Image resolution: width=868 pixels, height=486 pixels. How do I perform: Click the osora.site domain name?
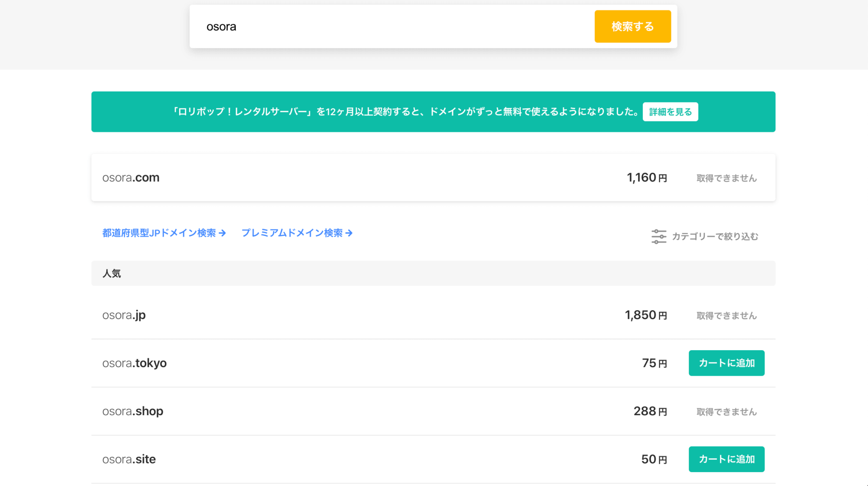point(129,459)
